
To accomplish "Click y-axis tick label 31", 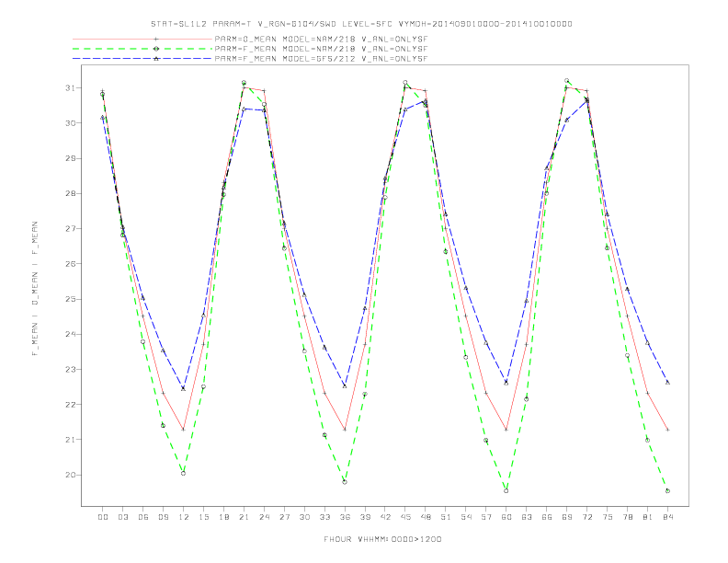I will coord(70,87).
